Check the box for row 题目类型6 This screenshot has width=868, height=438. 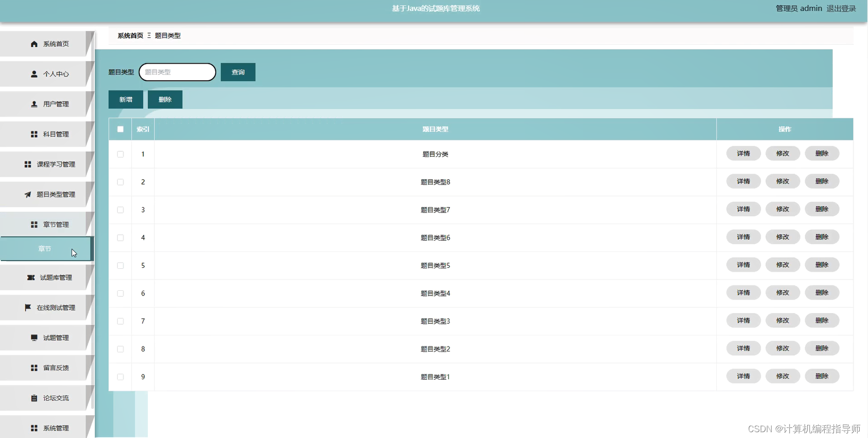(121, 238)
